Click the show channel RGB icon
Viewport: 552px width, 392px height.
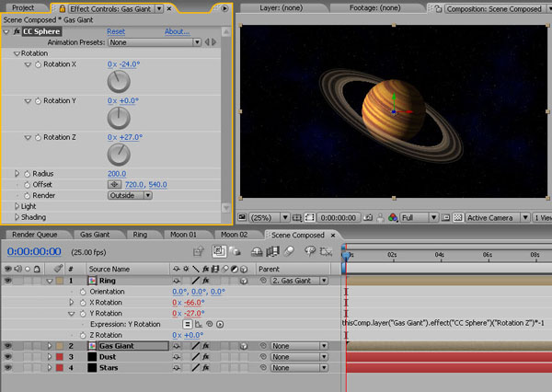(x=393, y=218)
